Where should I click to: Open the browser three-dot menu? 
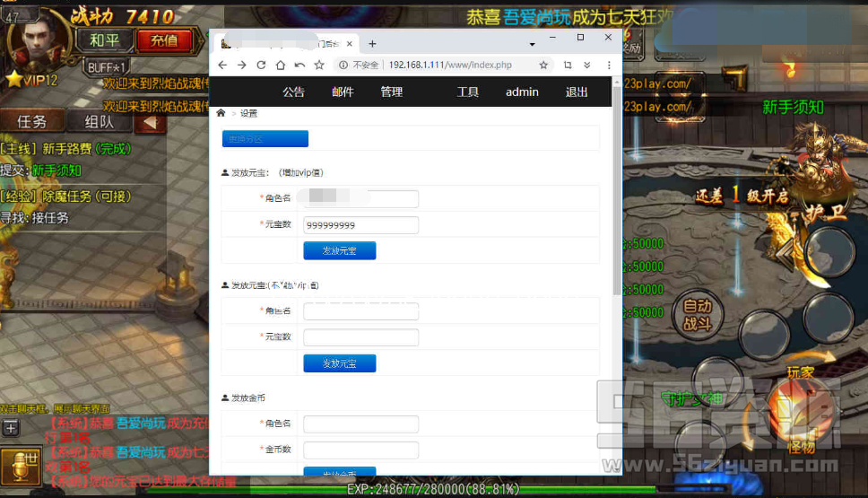coord(609,66)
